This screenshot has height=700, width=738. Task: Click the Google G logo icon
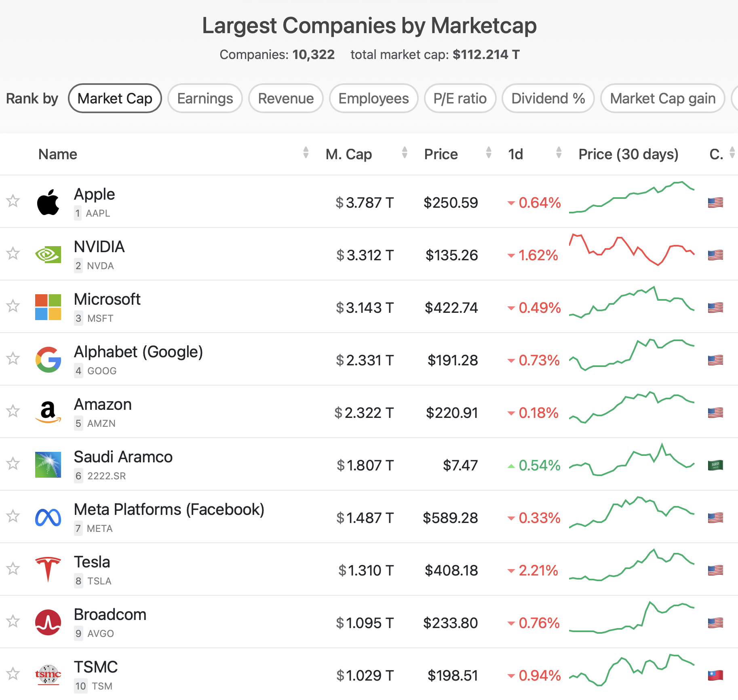tap(48, 360)
